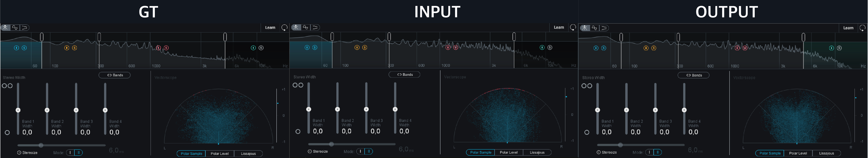Select Stereoize Mode I in GT panel
Viewport: 868px width, 158px height.
click(70, 153)
